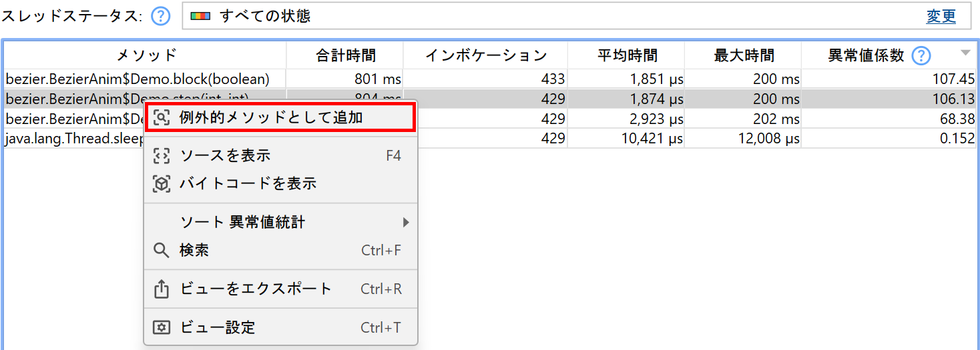980x350 pixels.
Task: Select 例外的メソッドとして追加 menu item
Action: pyautogui.click(x=271, y=118)
